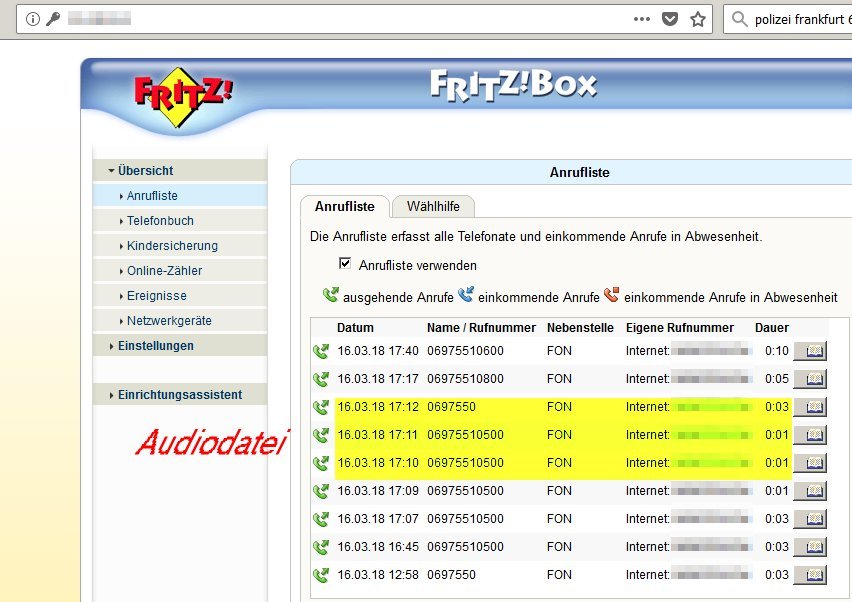Click the Eigene Rufnummer column header

680,328
